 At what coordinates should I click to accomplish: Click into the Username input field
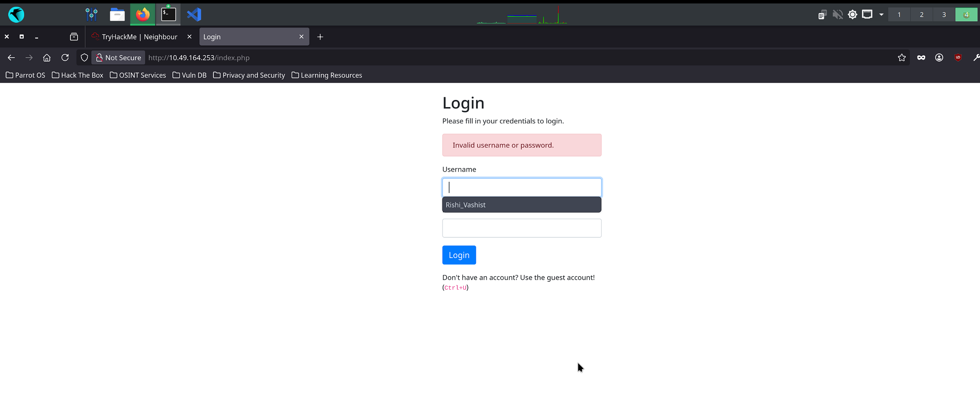(522, 187)
